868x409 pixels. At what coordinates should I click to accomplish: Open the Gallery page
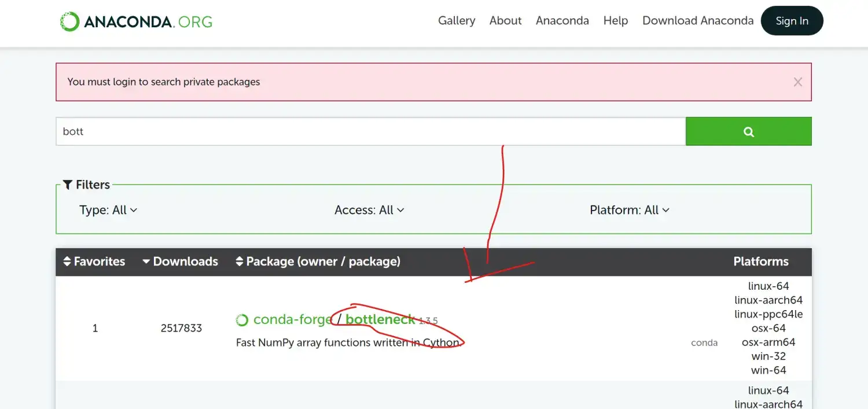457,21
